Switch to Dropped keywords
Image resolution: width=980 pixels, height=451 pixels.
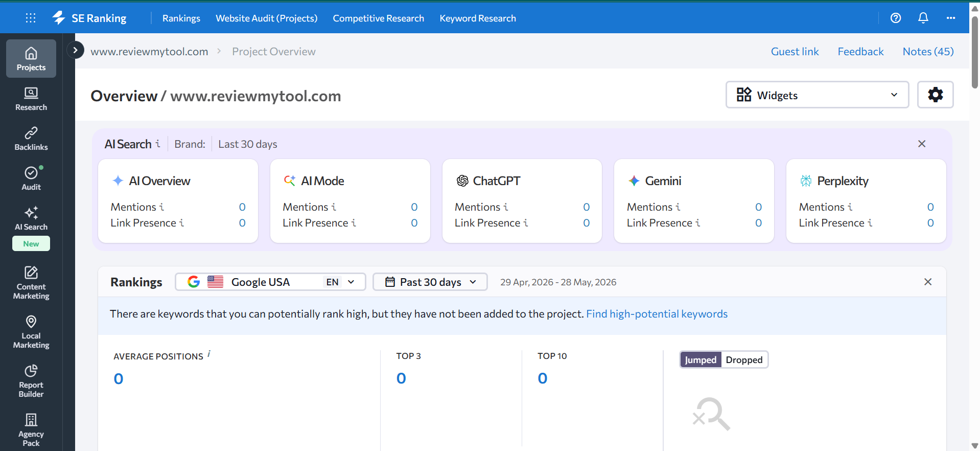coord(744,359)
